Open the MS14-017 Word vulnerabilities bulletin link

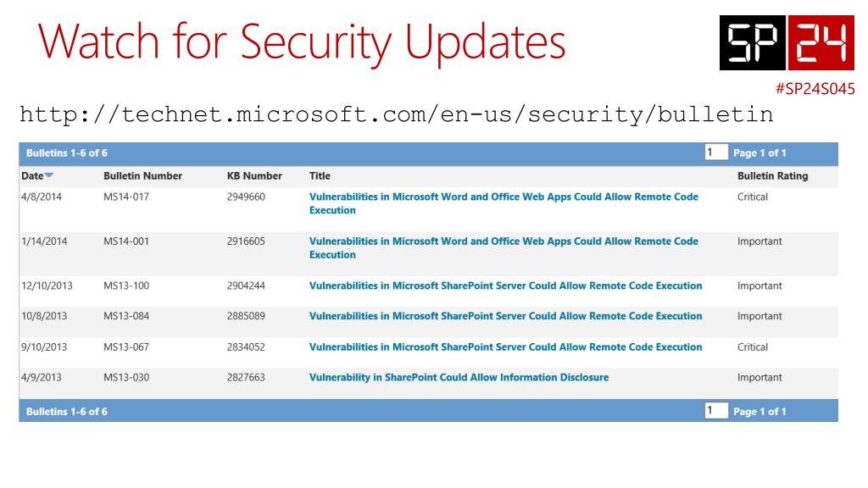(504, 203)
